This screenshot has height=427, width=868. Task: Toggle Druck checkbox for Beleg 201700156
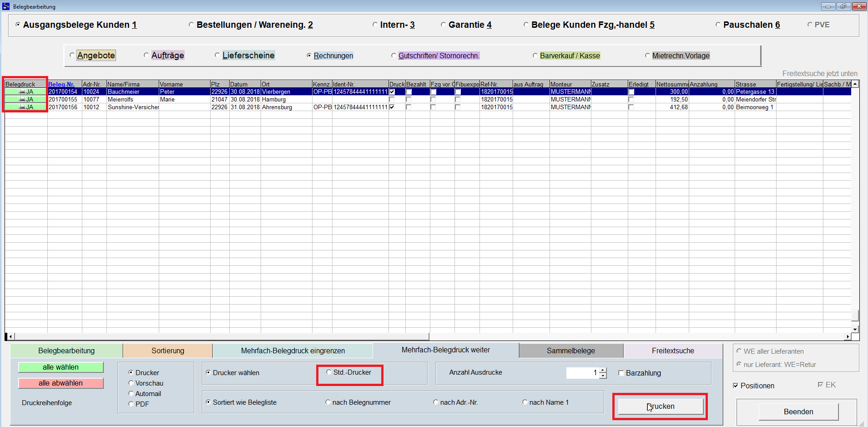tap(392, 107)
